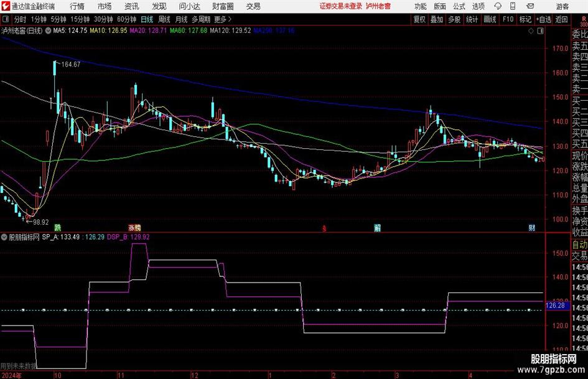Click the MA10: 126.95 indicator label

pyautogui.click(x=109, y=30)
